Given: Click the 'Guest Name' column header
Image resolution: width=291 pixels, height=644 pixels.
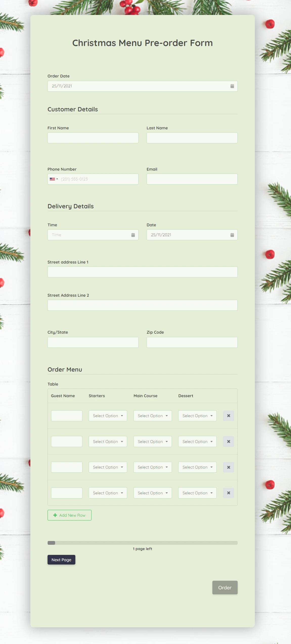Looking at the screenshot, I should tap(63, 396).
